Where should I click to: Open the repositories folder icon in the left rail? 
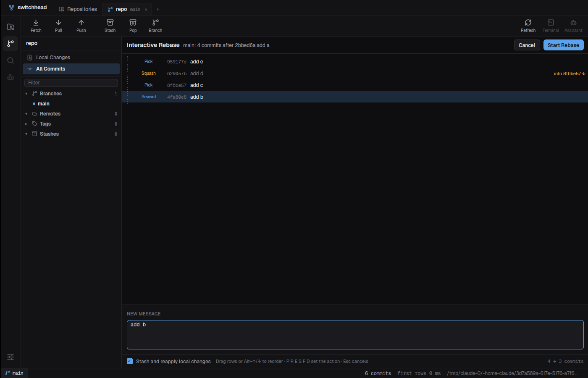coord(10,27)
